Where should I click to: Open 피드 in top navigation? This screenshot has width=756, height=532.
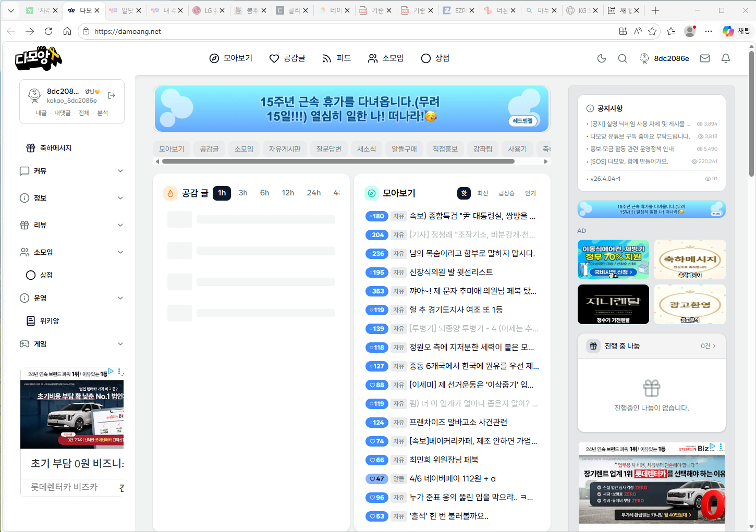pyautogui.click(x=336, y=58)
